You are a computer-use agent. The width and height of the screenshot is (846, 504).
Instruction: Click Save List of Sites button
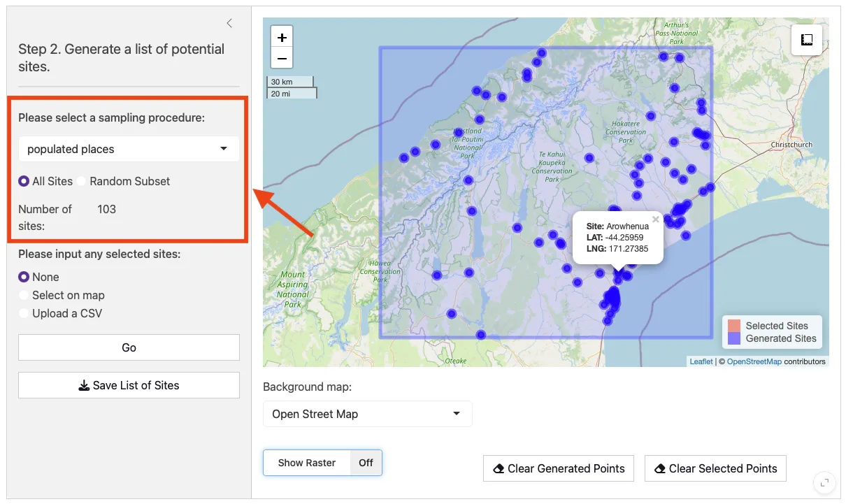(129, 385)
